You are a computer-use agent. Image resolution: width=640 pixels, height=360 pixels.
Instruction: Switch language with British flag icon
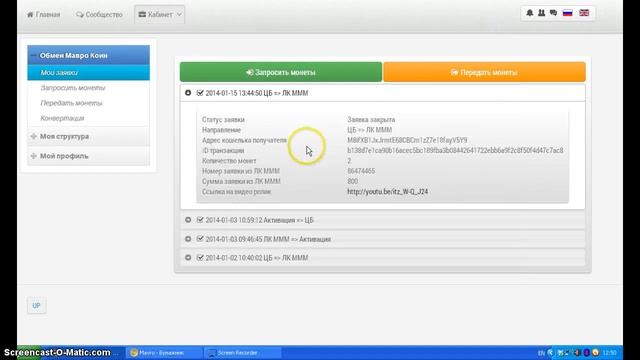tap(584, 13)
